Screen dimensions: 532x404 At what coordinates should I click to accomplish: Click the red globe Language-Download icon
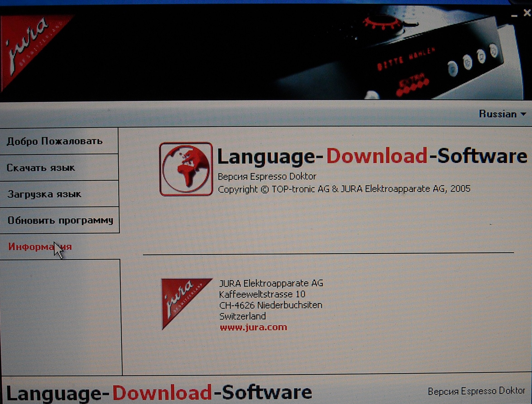[x=186, y=169]
